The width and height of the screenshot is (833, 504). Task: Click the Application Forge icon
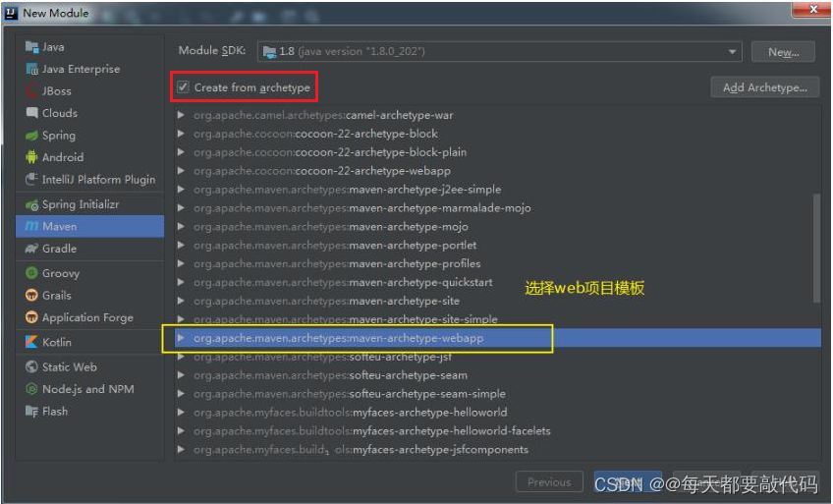point(31,317)
